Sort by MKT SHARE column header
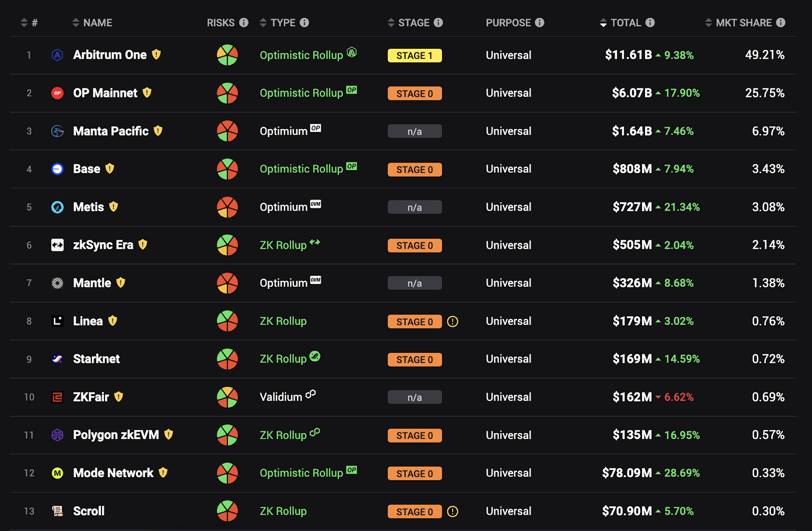This screenshot has height=531, width=812. pos(738,23)
